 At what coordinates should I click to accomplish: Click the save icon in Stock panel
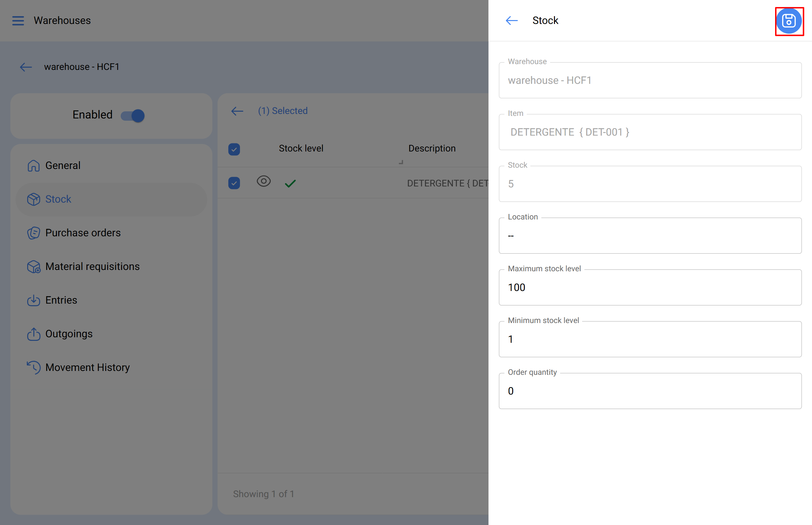(788, 21)
